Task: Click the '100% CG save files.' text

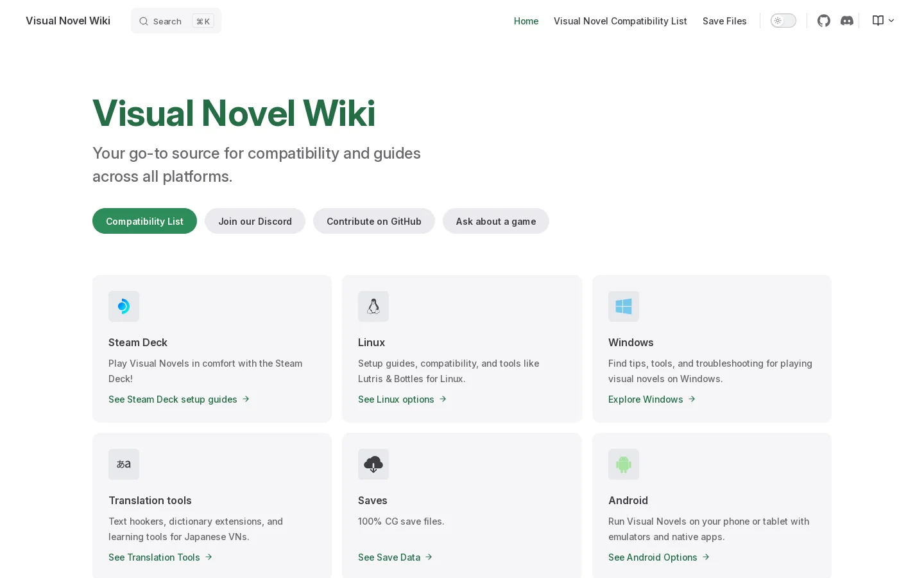Action: click(x=401, y=521)
